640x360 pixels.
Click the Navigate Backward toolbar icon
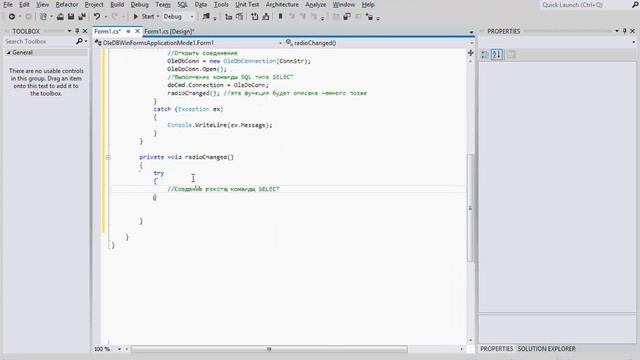(12, 17)
